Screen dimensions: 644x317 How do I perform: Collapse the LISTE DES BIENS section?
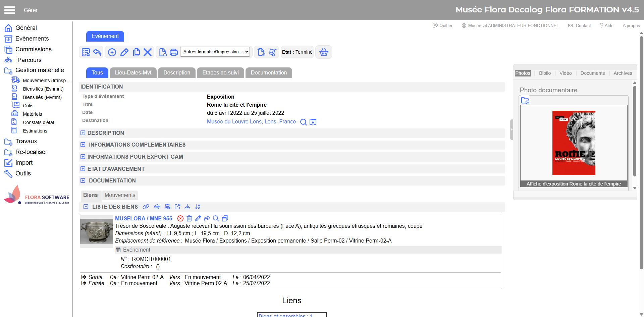pos(86,207)
